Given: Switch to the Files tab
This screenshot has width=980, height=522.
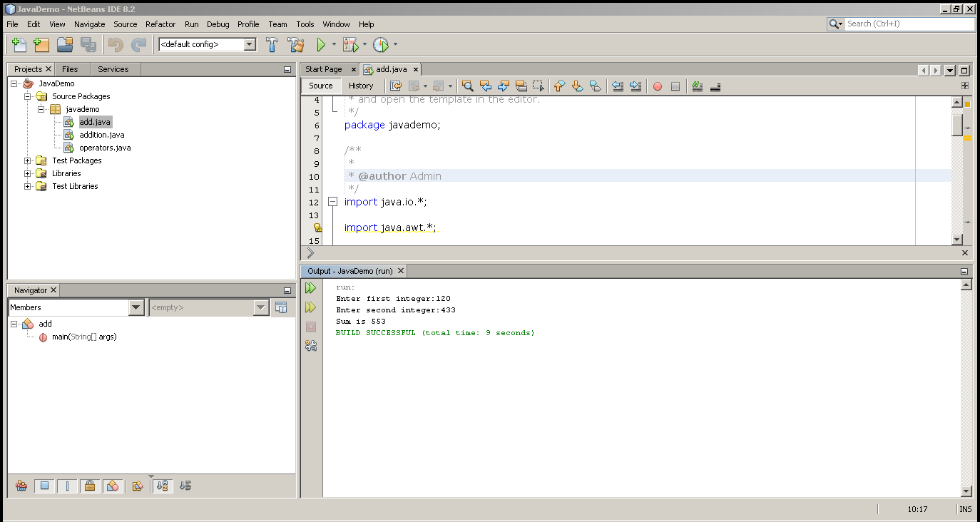Looking at the screenshot, I should [70, 69].
